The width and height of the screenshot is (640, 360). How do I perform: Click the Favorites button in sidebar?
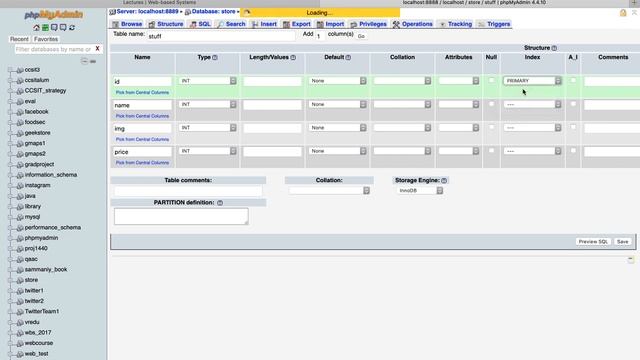tap(46, 39)
